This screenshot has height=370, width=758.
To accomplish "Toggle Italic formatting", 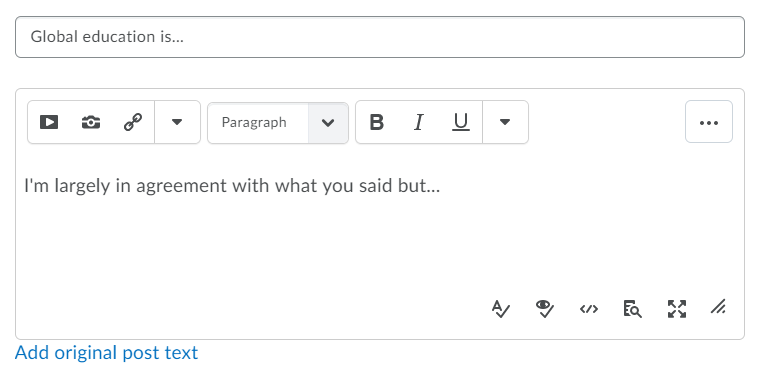I will pos(419,122).
